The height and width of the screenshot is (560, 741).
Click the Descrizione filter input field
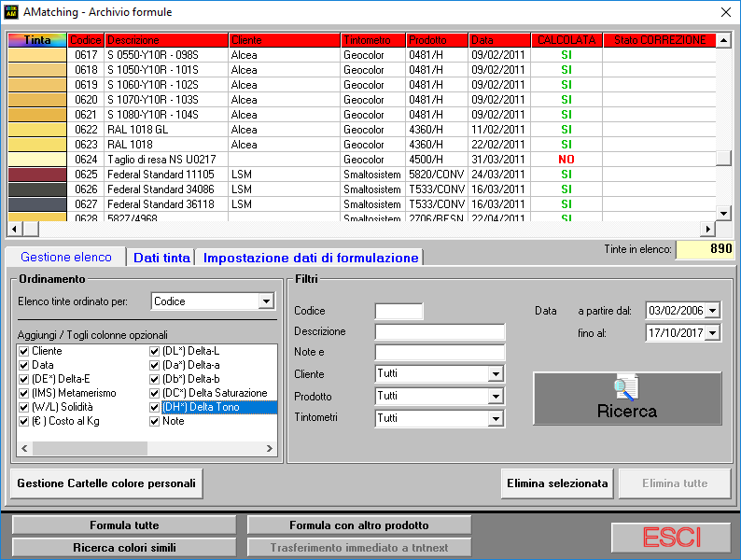(x=440, y=331)
